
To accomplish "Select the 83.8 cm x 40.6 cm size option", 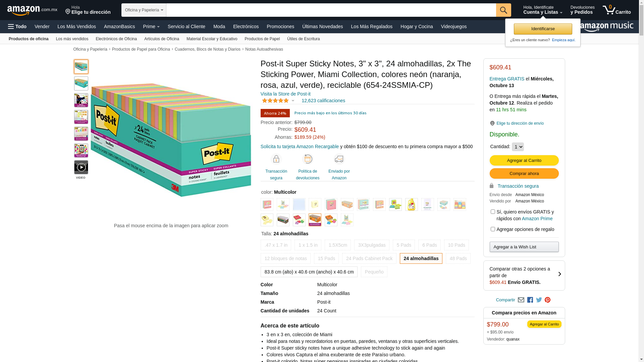I will [309, 272].
